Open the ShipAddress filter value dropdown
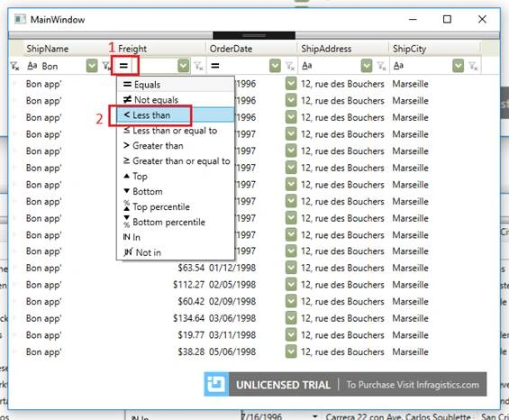 pos(367,66)
